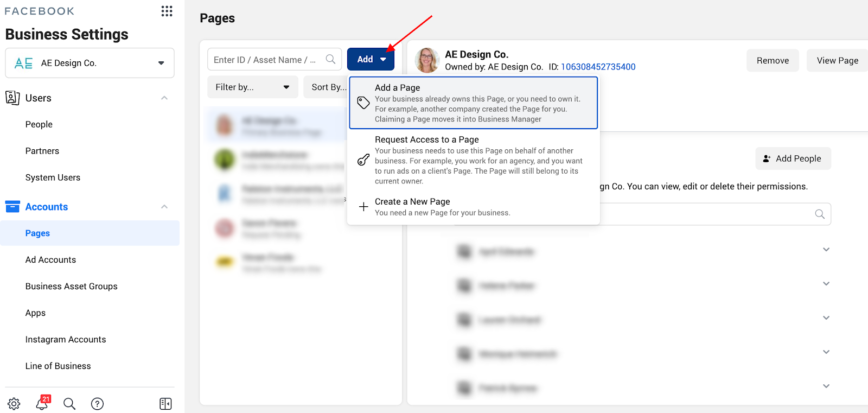Open the nine-dot apps grid menu
Viewport: 868px width, 413px height.
pyautogui.click(x=167, y=11)
